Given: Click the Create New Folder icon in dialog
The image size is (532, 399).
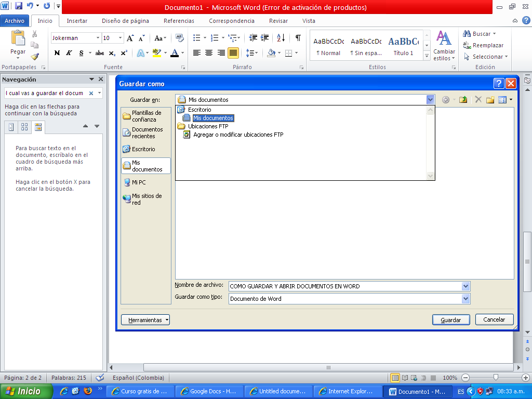Looking at the screenshot, I should click(x=490, y=100).
